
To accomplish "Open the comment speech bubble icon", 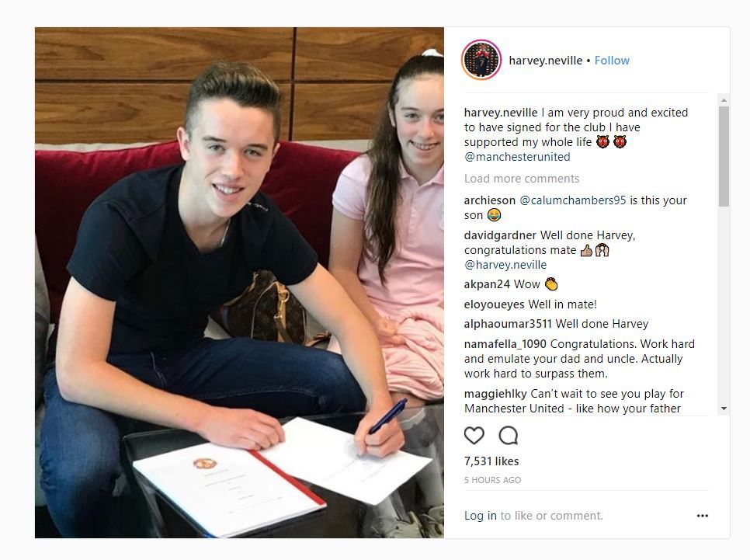I will [x=508, y=435].
